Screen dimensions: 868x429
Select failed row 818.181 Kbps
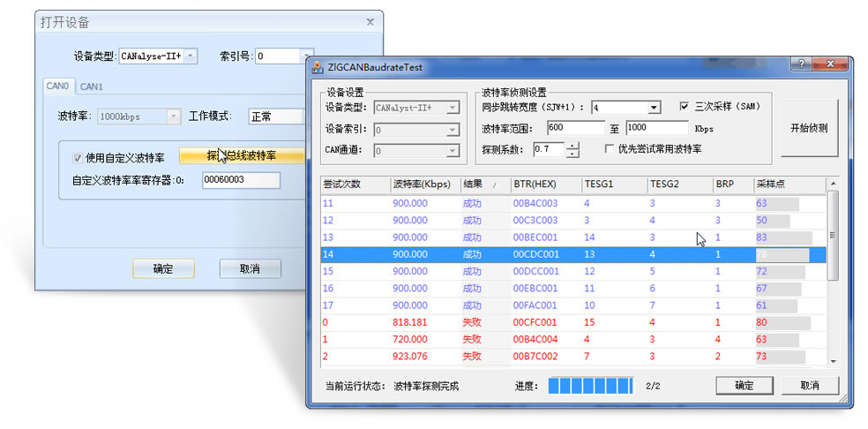pyautogui.click(x=573, y=322)
